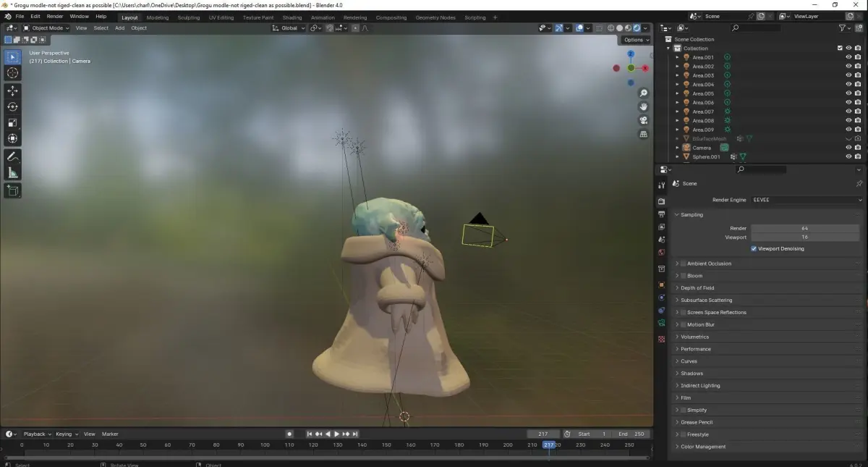The height and width of the screenshot is (467, 868).
Task: Enable Freestyle checkbox
Action: [x=683, y=434]
